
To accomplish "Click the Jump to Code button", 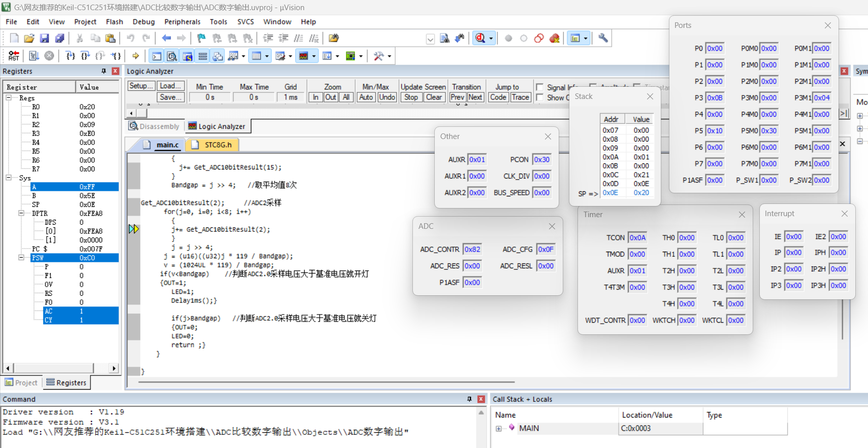I will [x=498, y=97].
